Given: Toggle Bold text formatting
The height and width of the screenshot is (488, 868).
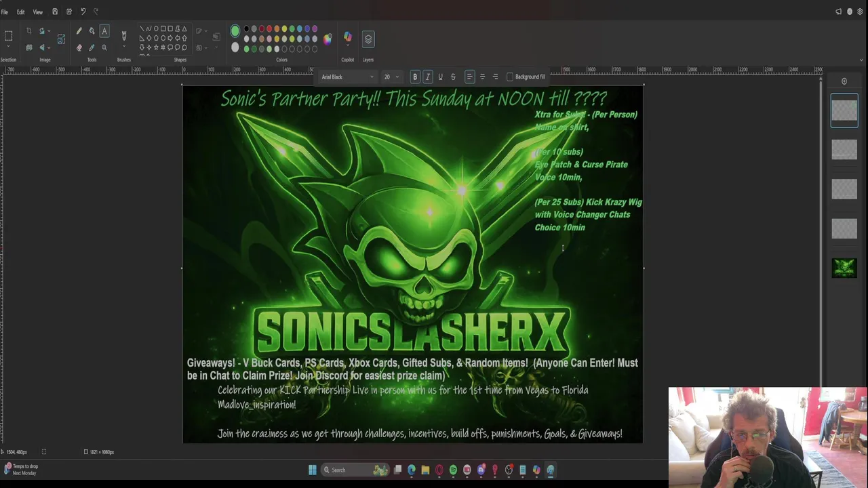Looking at the screenshot, I should click(x=415, y=77).
